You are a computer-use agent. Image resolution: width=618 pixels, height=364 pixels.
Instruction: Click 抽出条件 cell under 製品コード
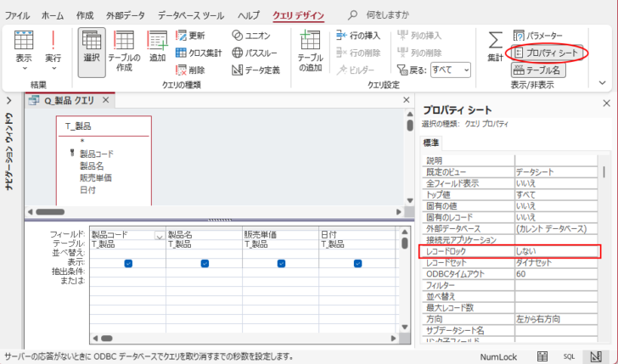point(127,272)
